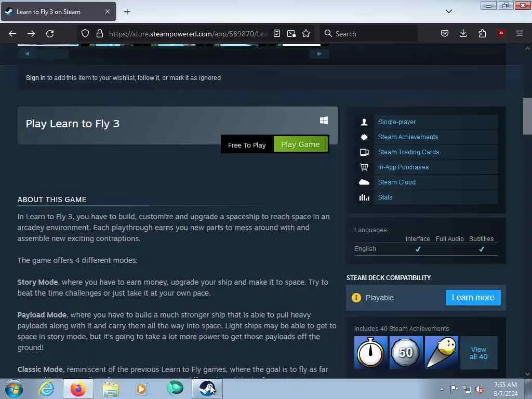
Task: Open the Steam taskbar icon
Action: (x=207, y=389)
